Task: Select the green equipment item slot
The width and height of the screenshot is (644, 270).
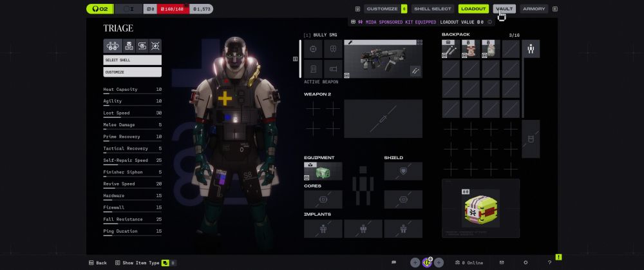Action: click(323, 171)
